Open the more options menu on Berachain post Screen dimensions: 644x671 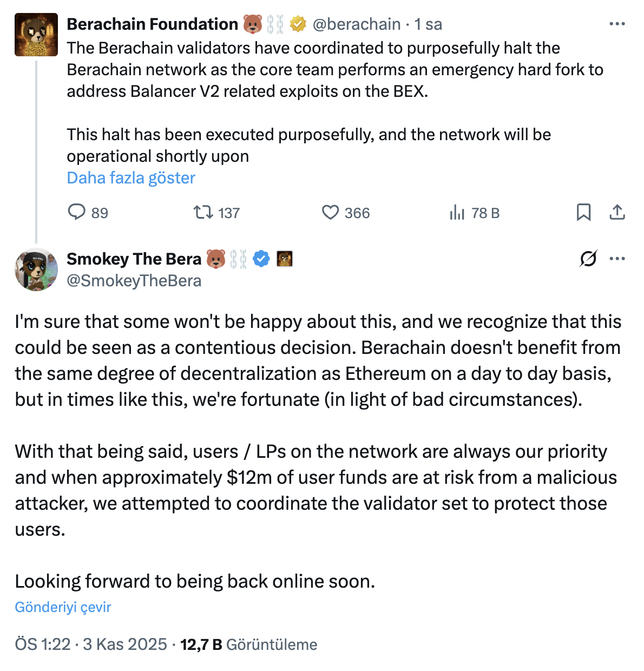617,24
